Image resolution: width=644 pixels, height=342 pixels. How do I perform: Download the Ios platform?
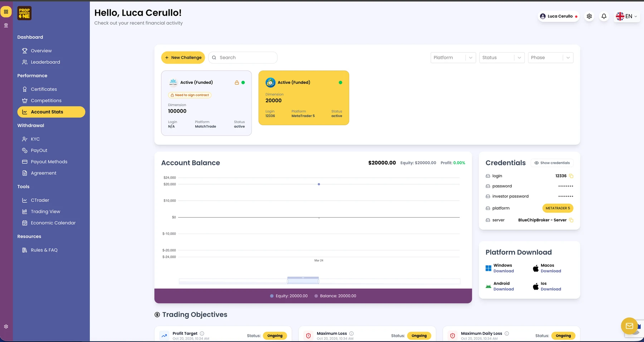click(x=551, y=289)
